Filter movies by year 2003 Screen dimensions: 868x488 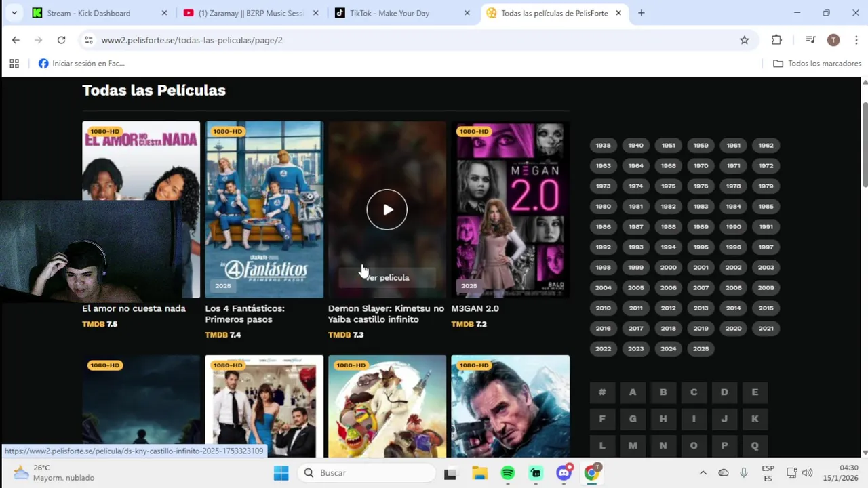tap(766, 267)
